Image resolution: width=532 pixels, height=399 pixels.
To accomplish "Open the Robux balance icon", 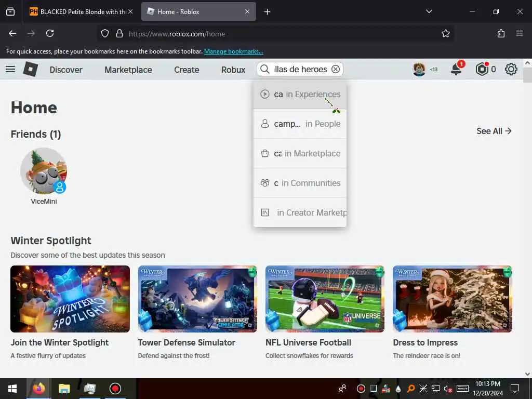I will coord(482,69).
